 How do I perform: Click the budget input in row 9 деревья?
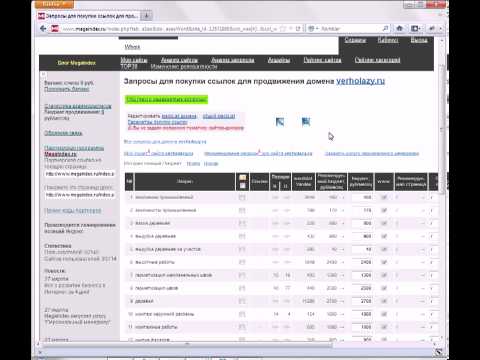[x=362, y=301]
